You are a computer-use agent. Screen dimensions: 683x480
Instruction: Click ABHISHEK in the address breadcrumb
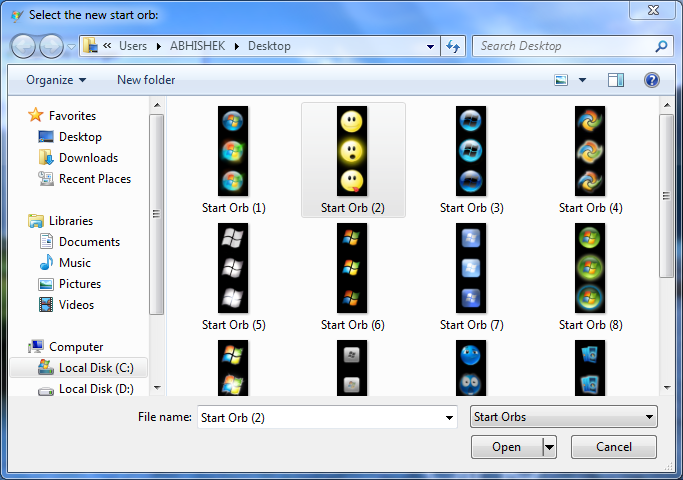(197, 46)
